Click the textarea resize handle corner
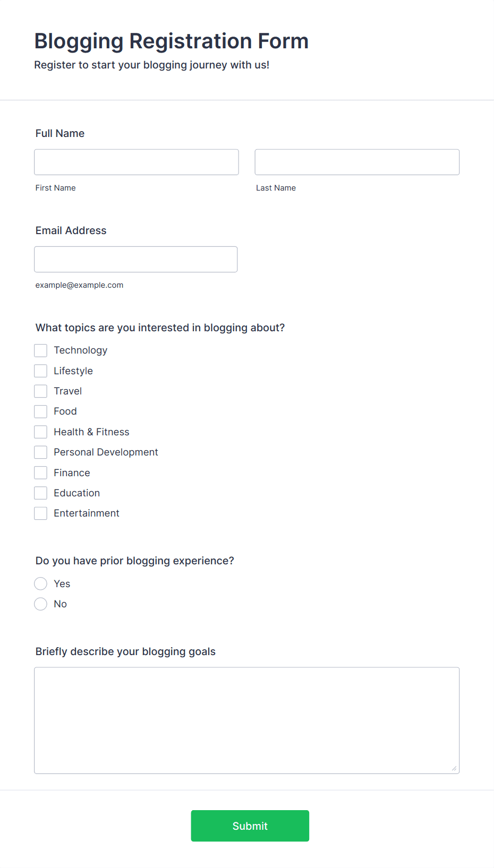This screenshot has width=494, height=868. pos(454,768)
